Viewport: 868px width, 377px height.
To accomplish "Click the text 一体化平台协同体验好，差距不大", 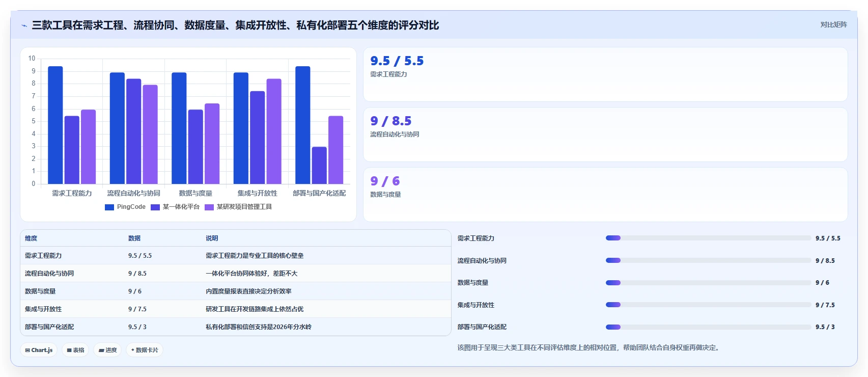I will (251, 274).
